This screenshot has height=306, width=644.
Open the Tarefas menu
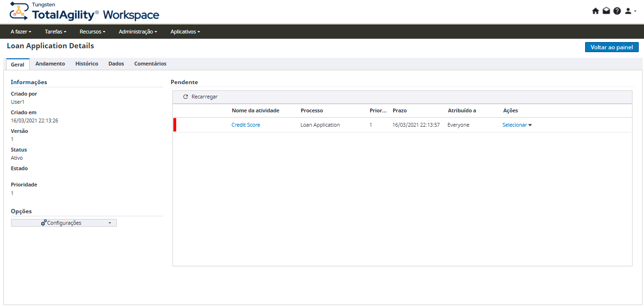[x=55, y=32]
